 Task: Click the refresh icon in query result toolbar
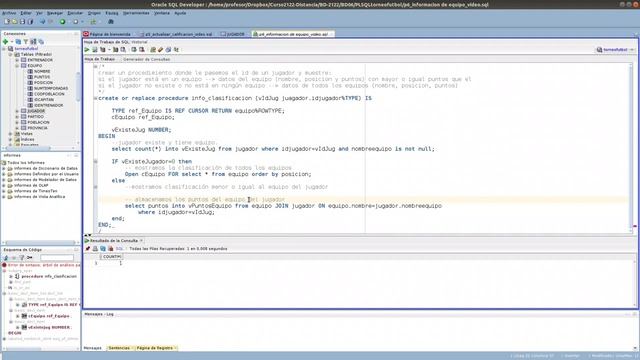coord(103,249)
